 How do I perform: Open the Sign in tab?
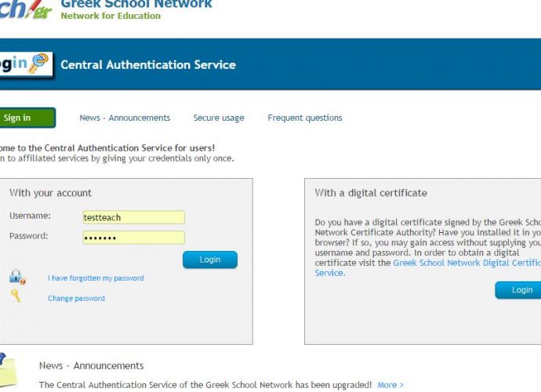coord(27,118)
